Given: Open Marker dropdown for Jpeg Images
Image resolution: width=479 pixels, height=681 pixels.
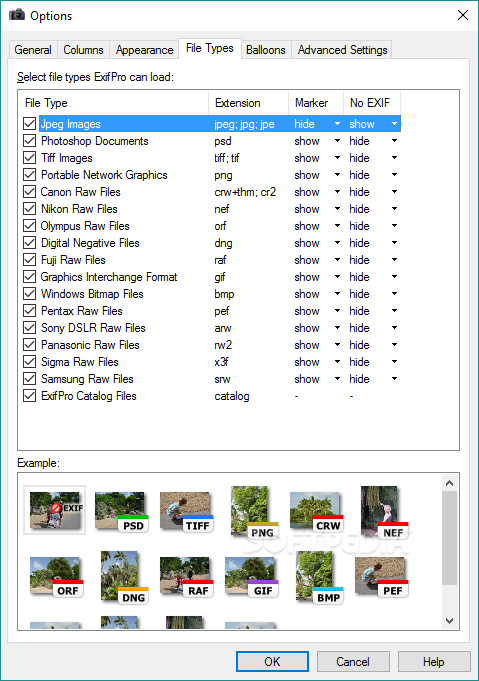Looking at the screenshot, I should pyautogui.click(x=337, y=124).
